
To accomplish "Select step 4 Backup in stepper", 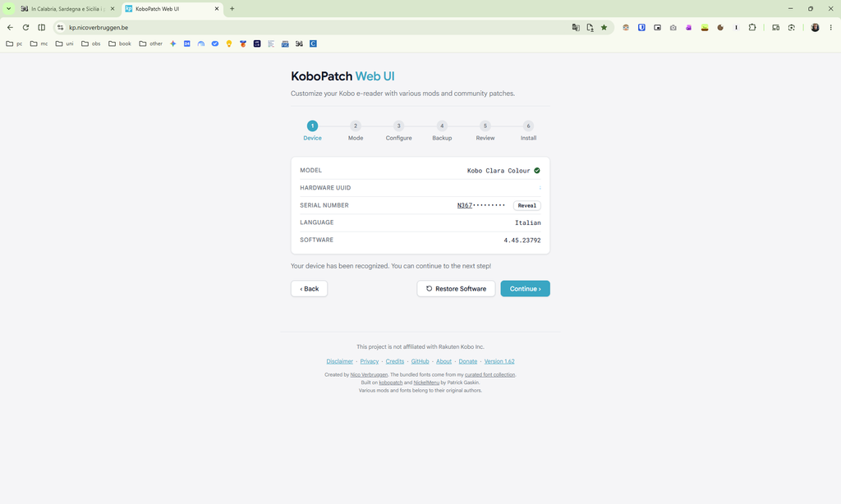I will (442, 131).
